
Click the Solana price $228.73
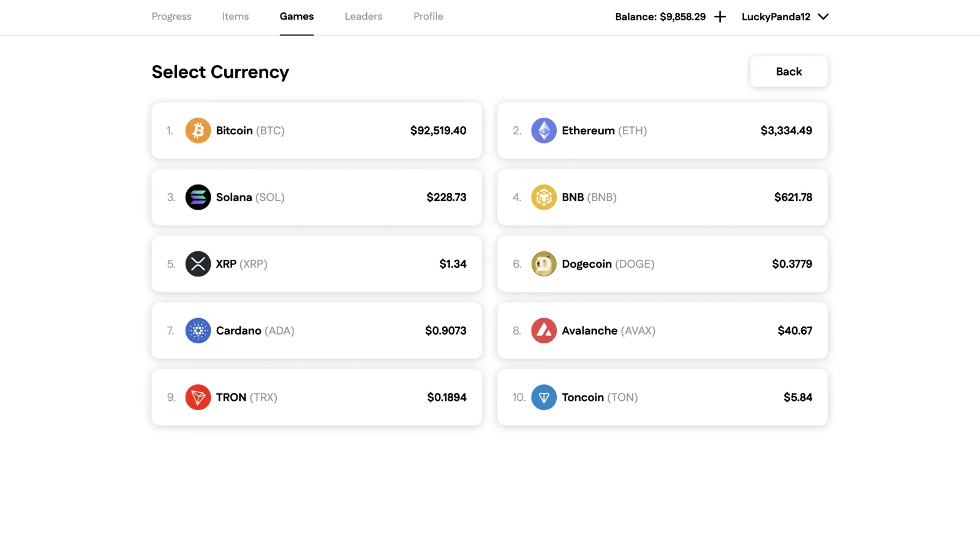point(447,197)
